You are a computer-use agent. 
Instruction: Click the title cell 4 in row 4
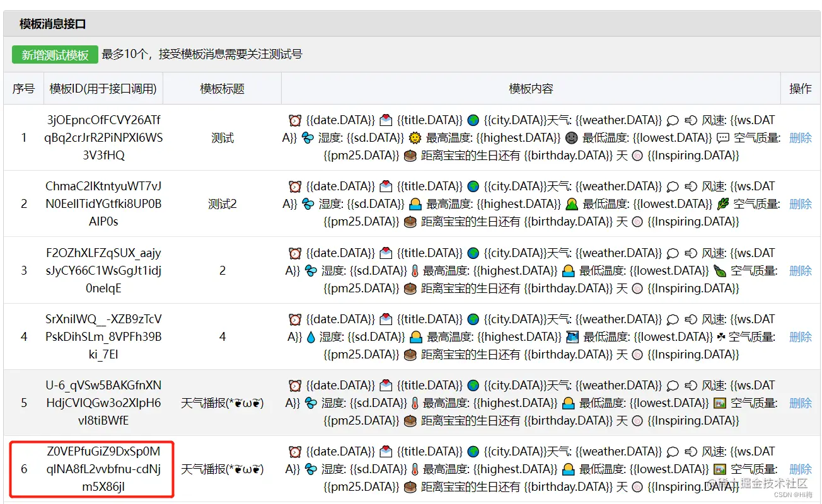coord(223,337)
